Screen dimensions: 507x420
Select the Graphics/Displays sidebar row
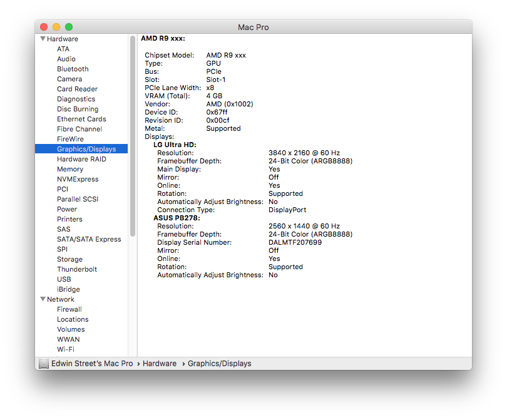tap(81, 149)
